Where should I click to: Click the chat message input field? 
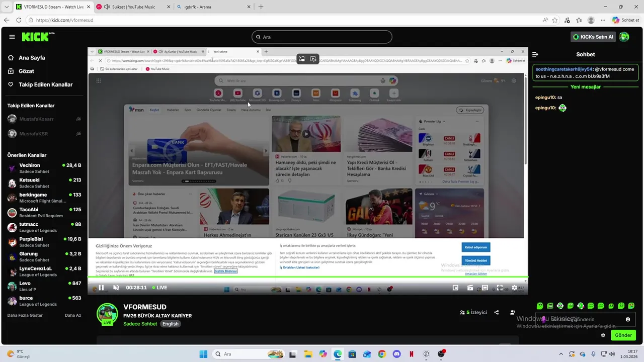tap(586, 319)
